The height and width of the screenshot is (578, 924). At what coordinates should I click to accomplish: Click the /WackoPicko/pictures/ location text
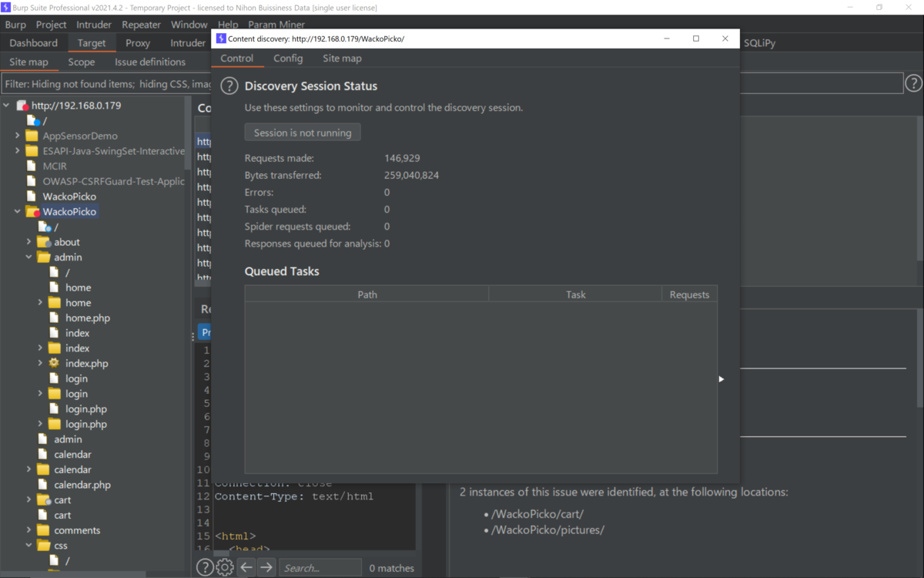pyautogui.click(x=547, y=530)
